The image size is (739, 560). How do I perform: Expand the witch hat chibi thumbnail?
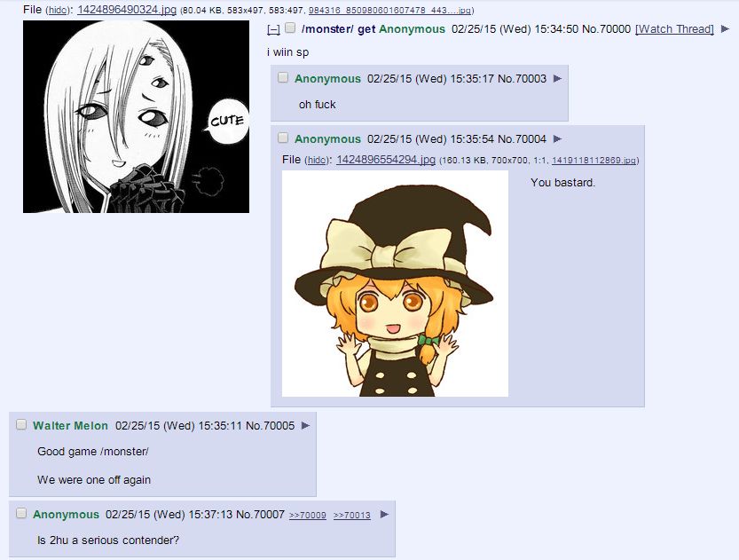click(x=395, y=283)
